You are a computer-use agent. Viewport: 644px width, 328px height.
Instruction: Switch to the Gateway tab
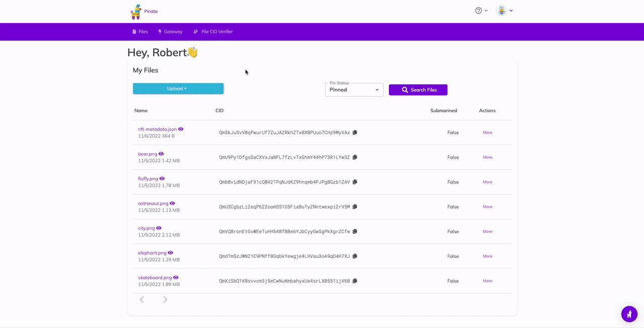tap(170, 32)
